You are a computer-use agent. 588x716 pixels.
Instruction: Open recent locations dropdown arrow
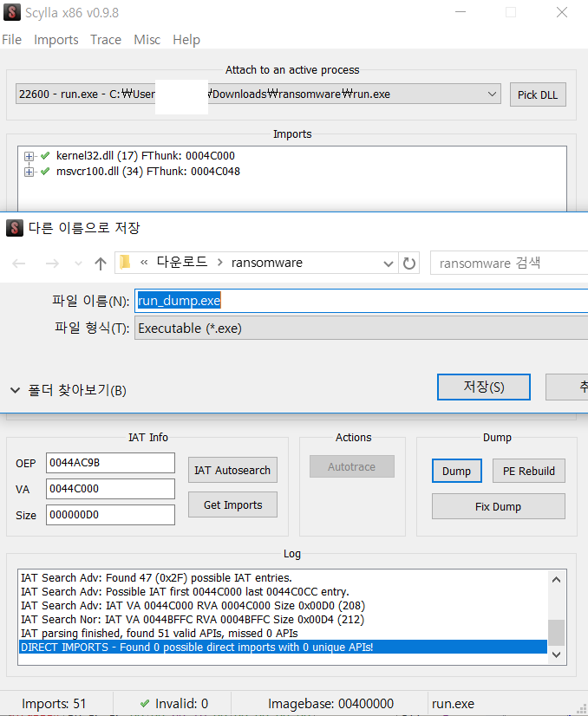click(x=78, y=264)
